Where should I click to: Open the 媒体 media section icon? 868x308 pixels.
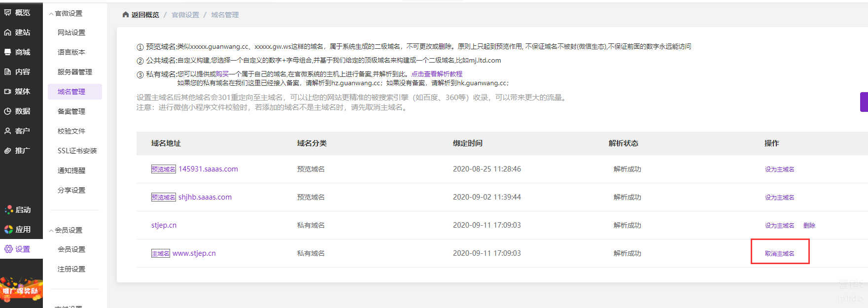click(8, 92)
